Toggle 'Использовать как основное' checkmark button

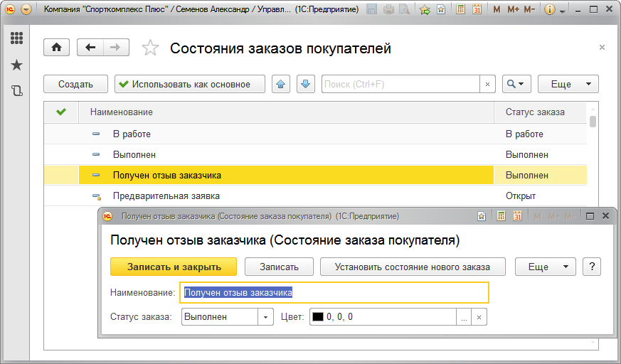(189, 84)
